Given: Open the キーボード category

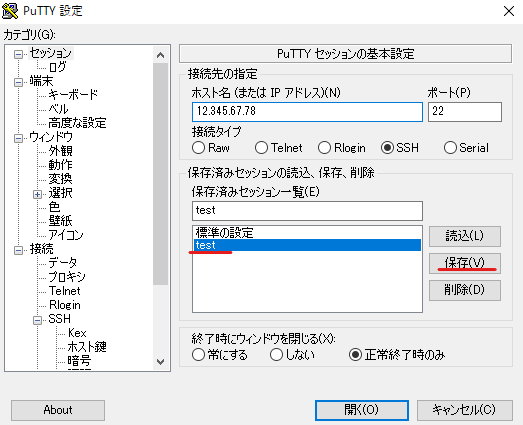Looking at the screenshot, I should [x=73, y=95].
